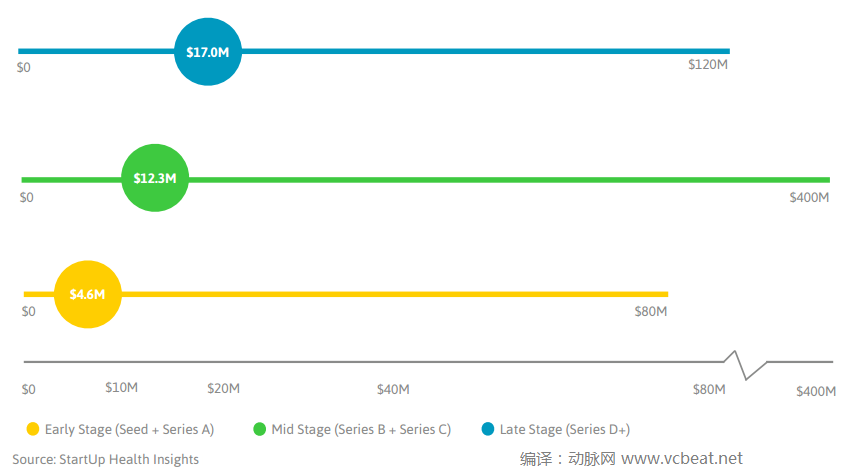The image size is (850, 475).
Task: Select the Late Stage (Series D+) label
Action: click(x=564, y=430)
